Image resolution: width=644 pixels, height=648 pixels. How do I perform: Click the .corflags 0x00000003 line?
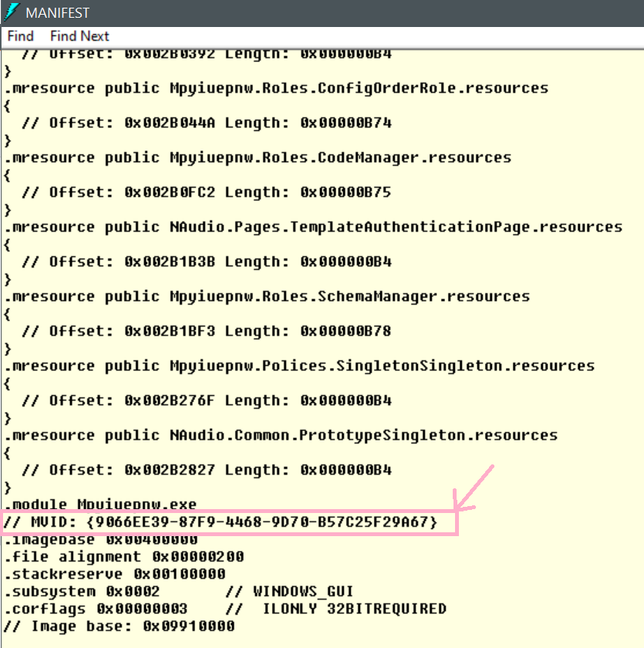click(96, 609)
